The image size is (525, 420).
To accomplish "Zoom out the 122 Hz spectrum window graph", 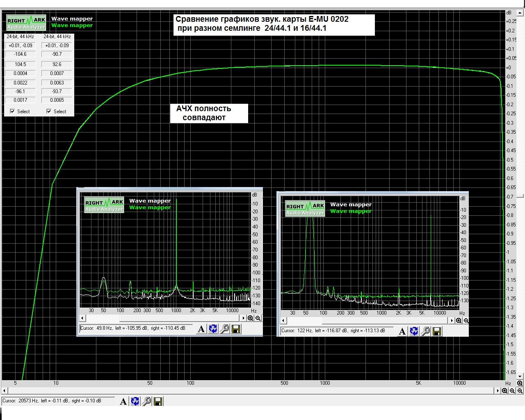I will 466,321.
